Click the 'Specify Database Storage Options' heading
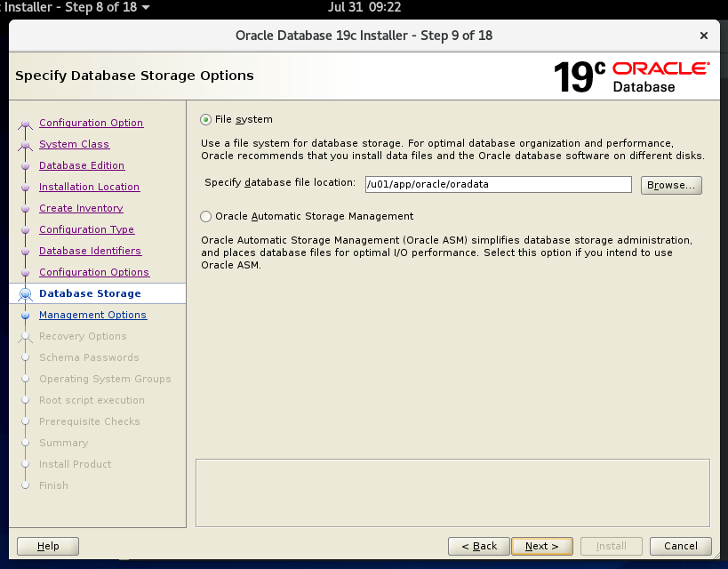The height and width of the screenshot is (569, 728). 134,76
